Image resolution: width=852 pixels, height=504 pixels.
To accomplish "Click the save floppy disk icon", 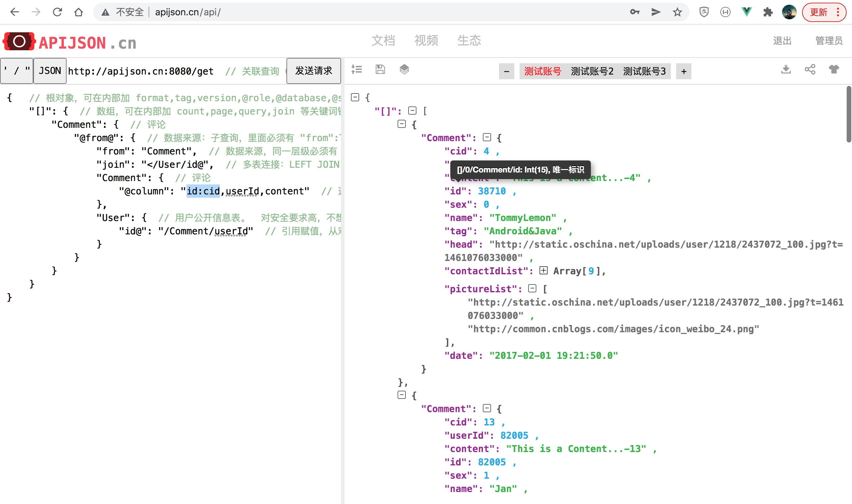I will tap(380, 70).
